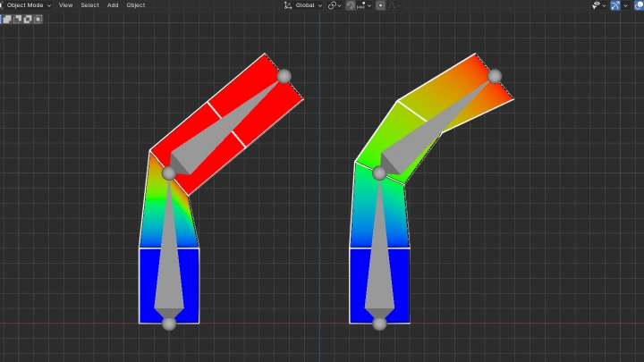This screenshot has height=362, width=644.
Task: Open the Select menu
Action: coord(89,5)
